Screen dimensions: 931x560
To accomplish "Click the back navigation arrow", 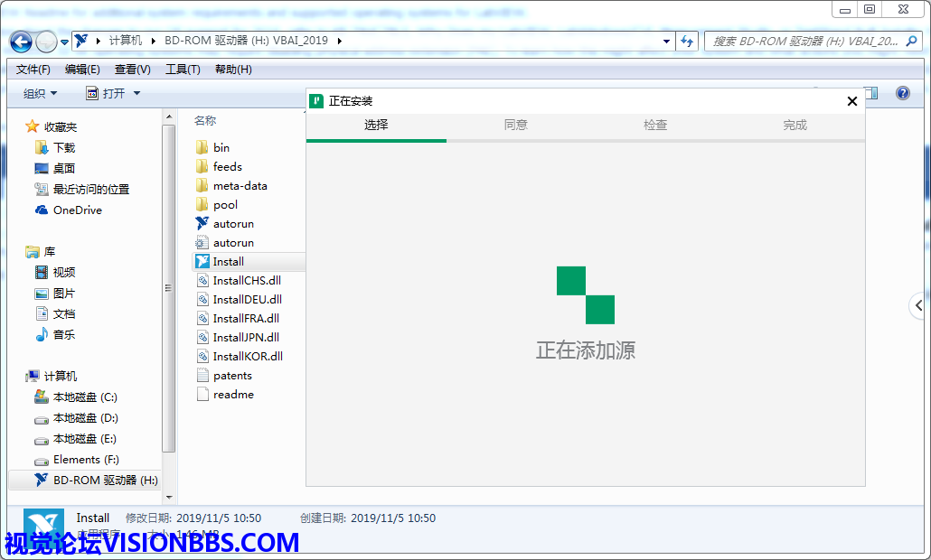I will pyautogui.click(x=21, y=42).
